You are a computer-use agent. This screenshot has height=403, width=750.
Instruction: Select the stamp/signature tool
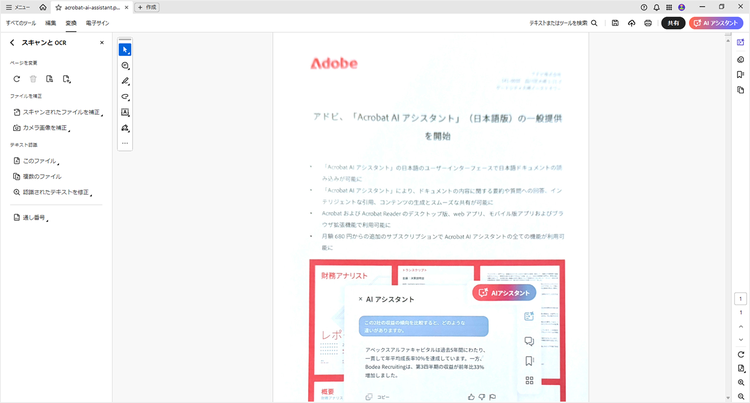(x=125, y=128)
